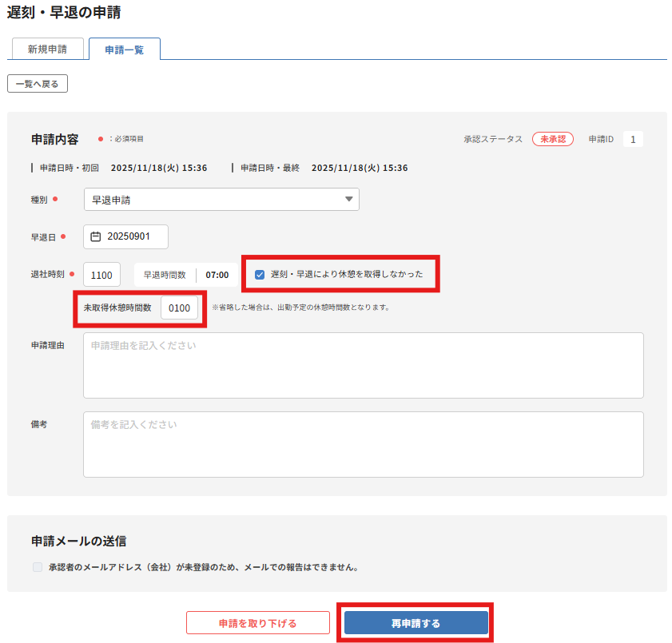Open the 早退申請 type selector
The width and height of the screenshot is (672, 643).
(221, 200)
